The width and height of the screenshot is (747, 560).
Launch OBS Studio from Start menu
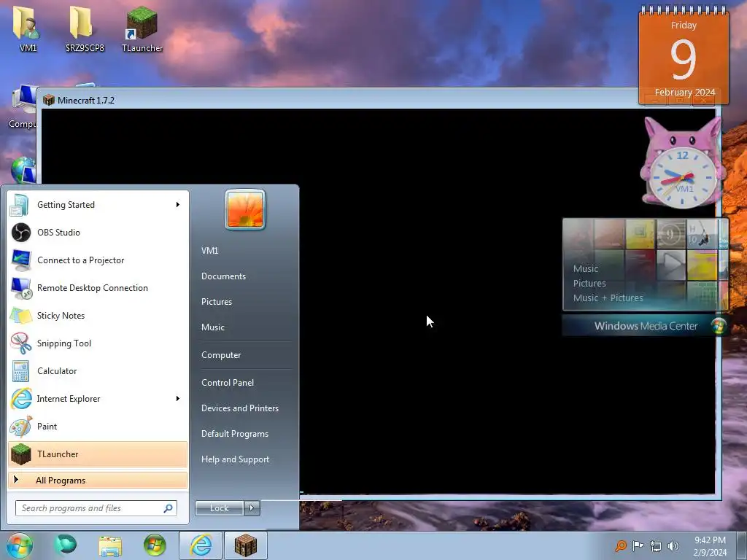coord(98,233)
